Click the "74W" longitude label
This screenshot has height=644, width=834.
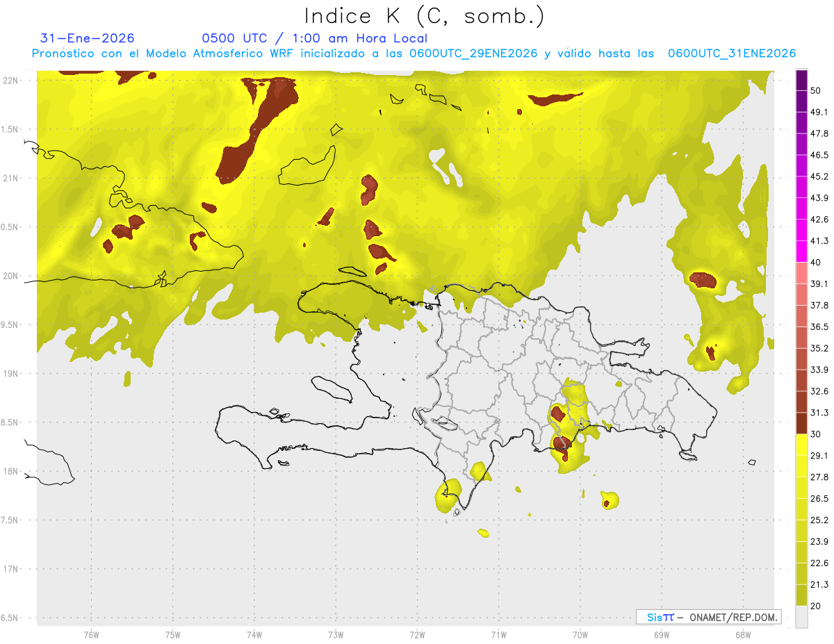coord(254,635)
